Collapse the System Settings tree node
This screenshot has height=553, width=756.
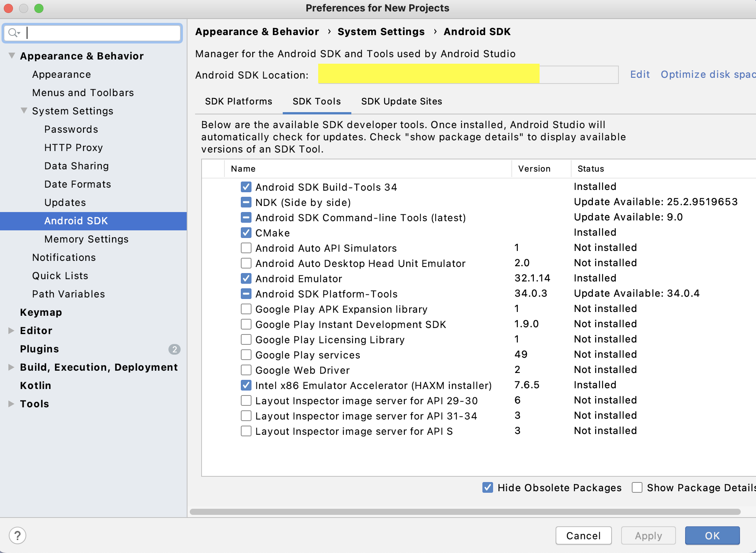point(24,111)
